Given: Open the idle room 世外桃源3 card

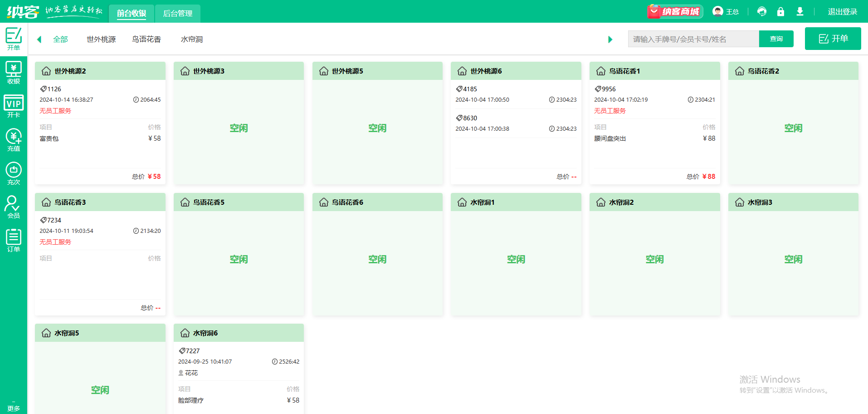Looking at the screenshot, I should (239, 128).
